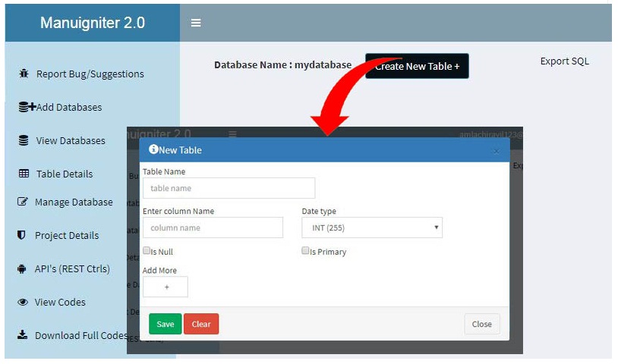
Task: Focus the Table Name input field
Action: pos(229,188)
